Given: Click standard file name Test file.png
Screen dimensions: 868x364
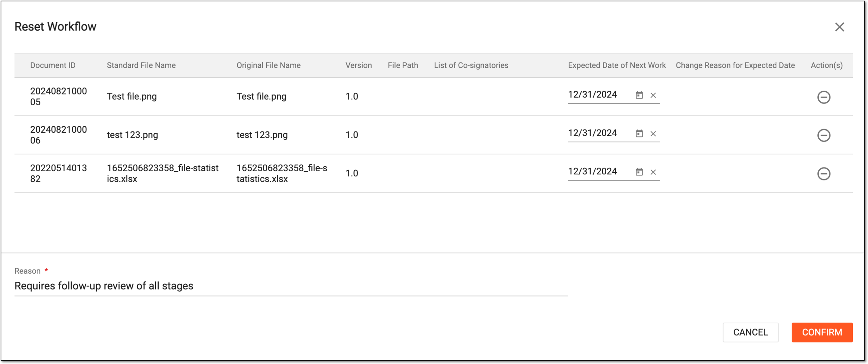Looking at the screenshot, I should point(132,97).
